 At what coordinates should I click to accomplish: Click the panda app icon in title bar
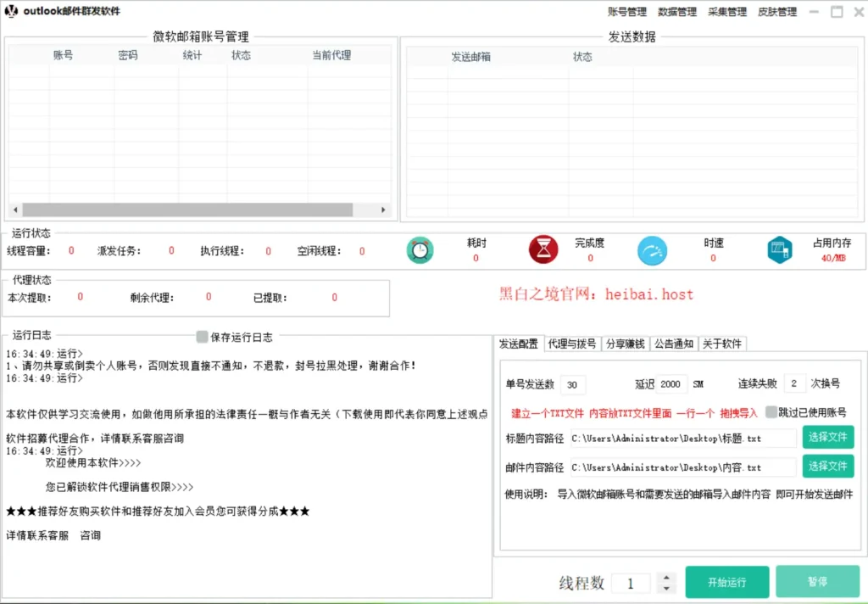[x=11, y=11]
